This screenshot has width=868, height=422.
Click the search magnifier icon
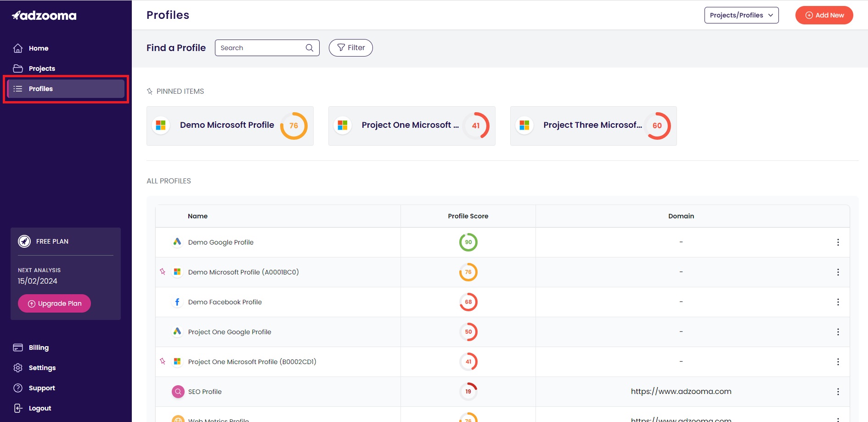(310, 48)
